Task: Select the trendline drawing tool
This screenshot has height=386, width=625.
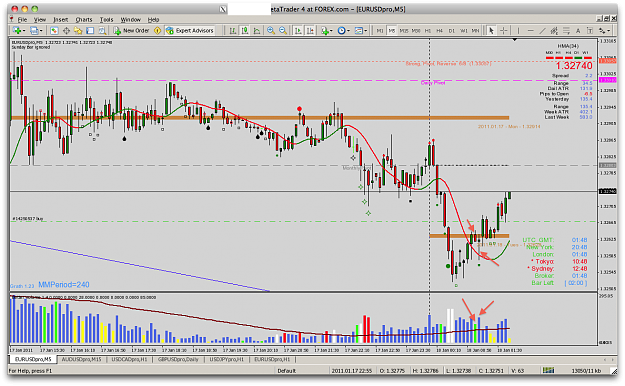Action: pos(542,31)
